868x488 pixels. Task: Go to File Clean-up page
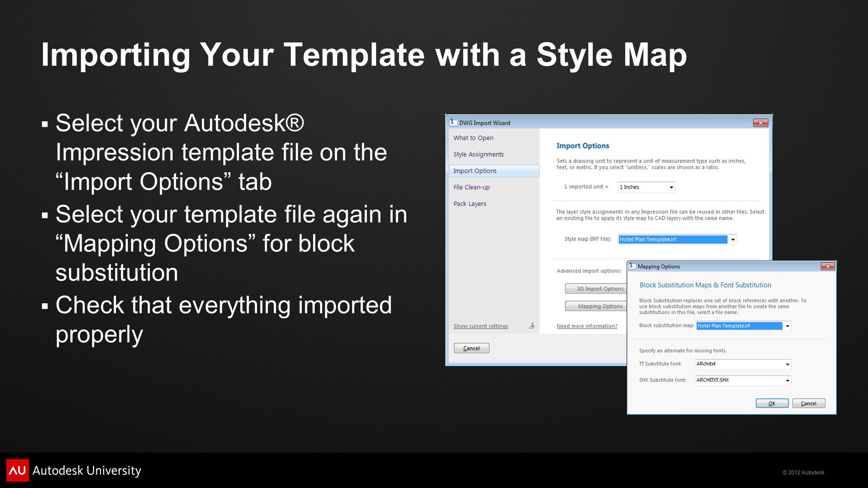coord(471,187)
